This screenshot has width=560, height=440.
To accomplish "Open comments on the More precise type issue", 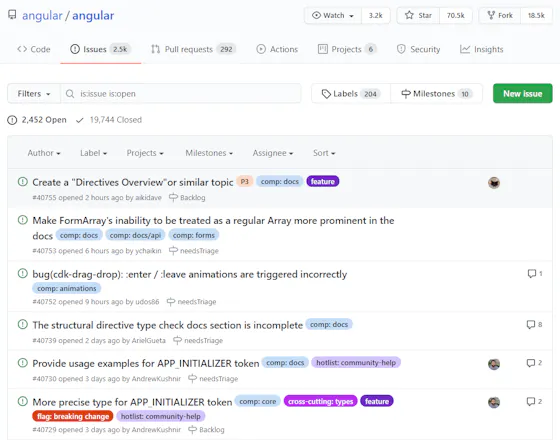I will tap(534, 401).
